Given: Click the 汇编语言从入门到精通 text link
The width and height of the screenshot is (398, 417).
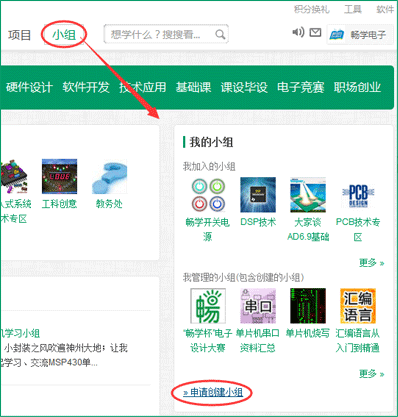Looking at the screenshot, I should pos(358,340).
